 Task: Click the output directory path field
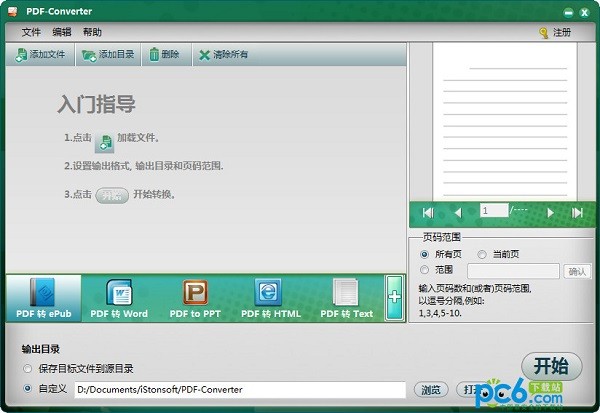[x=240, y=390]
